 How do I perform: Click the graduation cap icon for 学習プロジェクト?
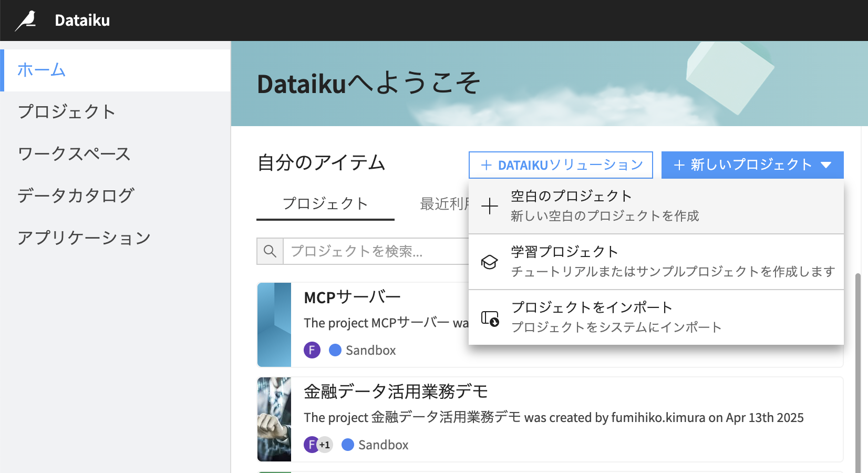pyautogui.click(x=490, y=262)
